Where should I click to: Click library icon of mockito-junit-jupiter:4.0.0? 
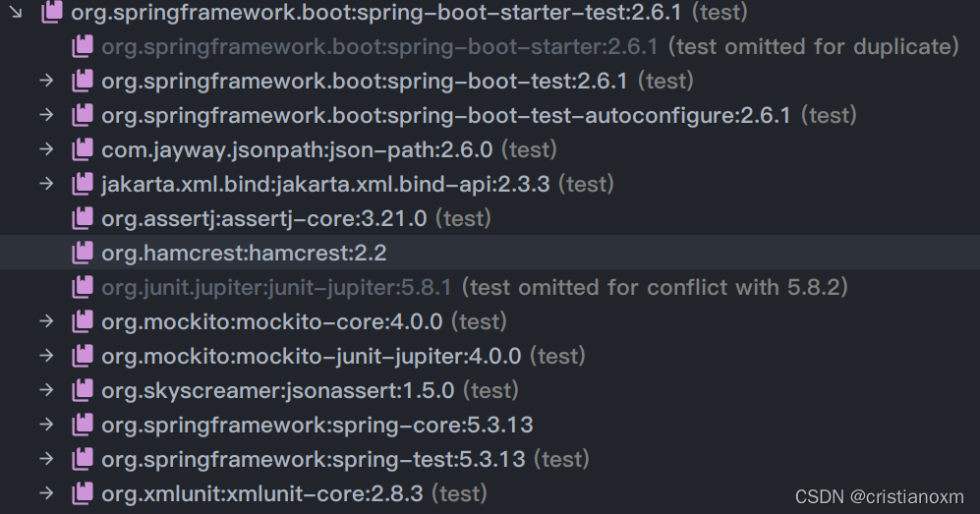(x=83, y=356)
